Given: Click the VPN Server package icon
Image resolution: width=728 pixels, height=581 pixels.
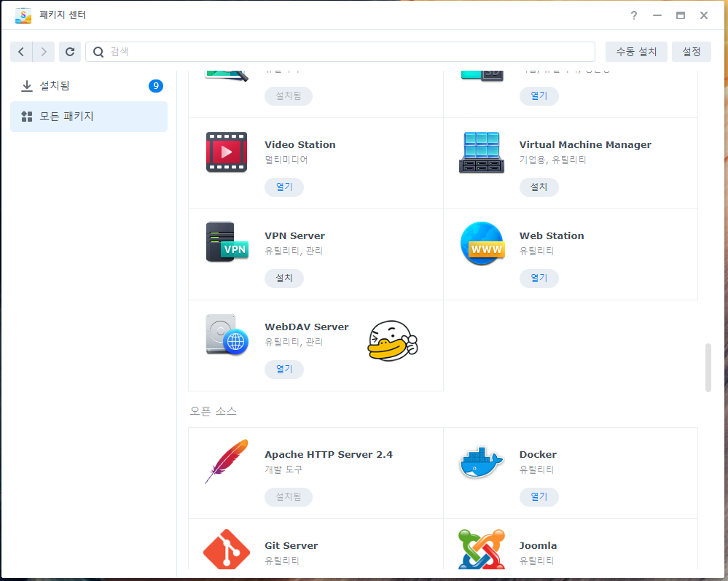Looking at the screenshot, I should pyautogui.click(x=227, y=242).
